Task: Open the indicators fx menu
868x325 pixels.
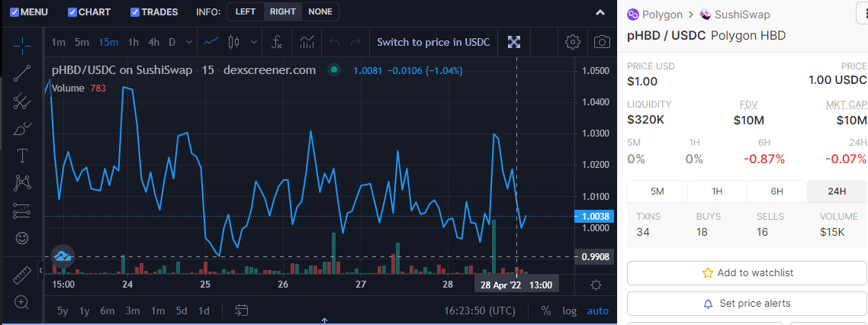Action: 277,42
